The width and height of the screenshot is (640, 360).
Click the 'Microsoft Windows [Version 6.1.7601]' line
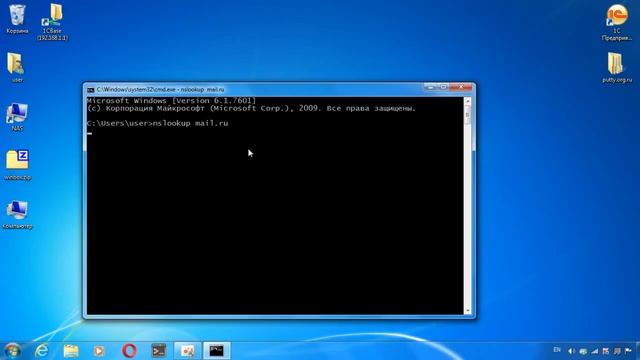click(171, 100)
